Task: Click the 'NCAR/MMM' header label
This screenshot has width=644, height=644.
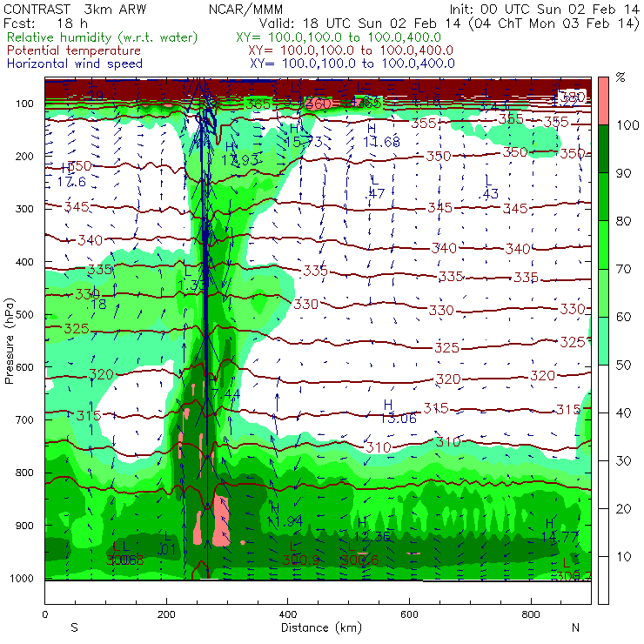Action: pyautogui.click(x=245, y=9)
